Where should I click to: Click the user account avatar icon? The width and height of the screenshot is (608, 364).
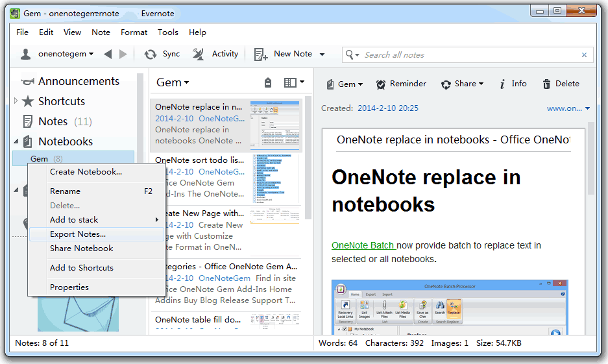25,55
